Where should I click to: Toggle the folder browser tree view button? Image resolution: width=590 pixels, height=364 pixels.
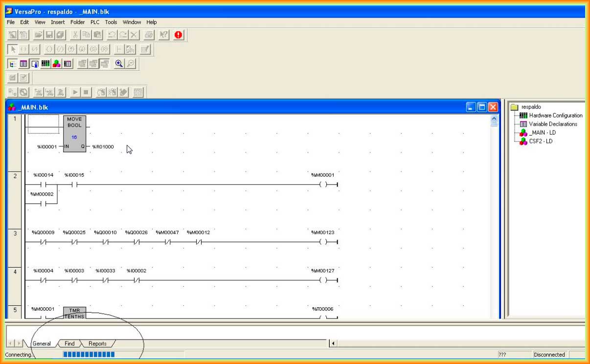click(13, 64)
